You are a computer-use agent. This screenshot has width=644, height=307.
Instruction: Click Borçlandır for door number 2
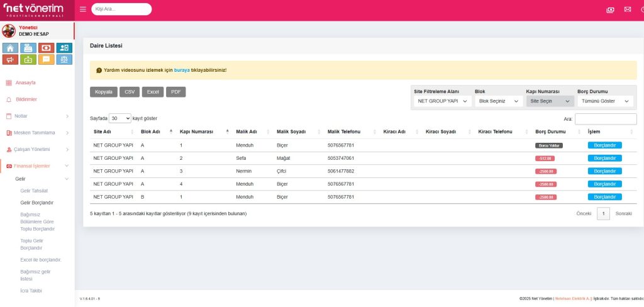click(604, 158)
